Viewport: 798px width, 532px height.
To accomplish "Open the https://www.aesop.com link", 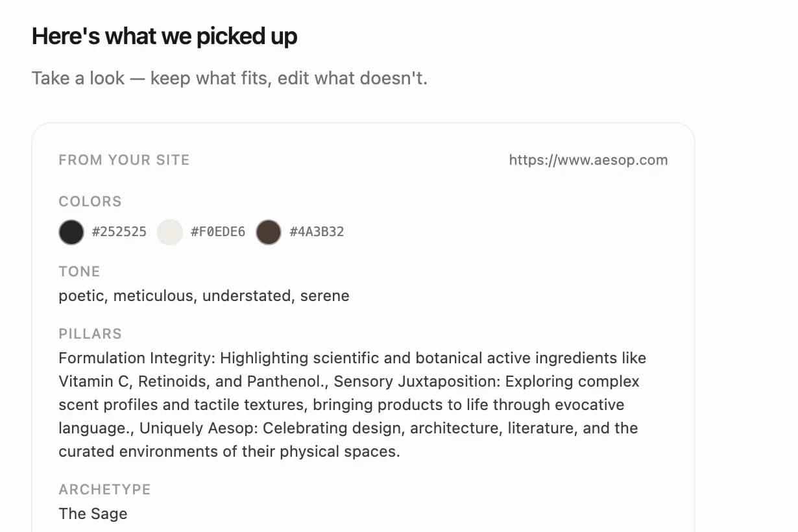I will 588,160.
